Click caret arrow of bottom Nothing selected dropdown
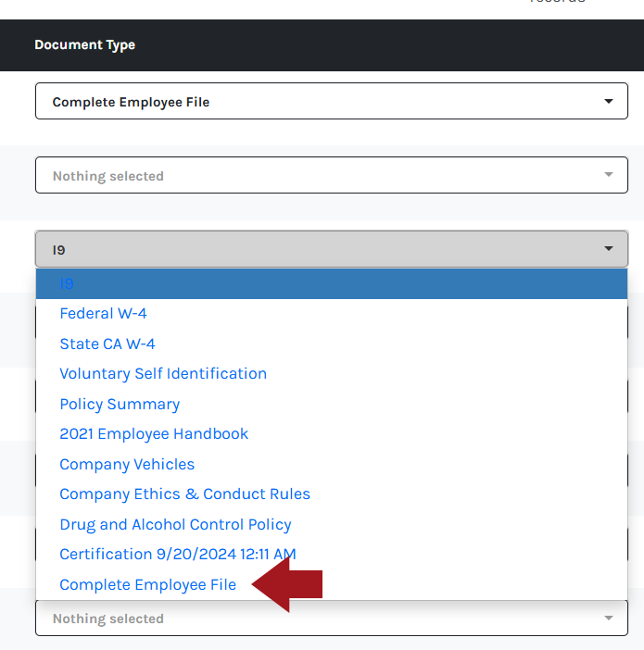 (608, 618)
